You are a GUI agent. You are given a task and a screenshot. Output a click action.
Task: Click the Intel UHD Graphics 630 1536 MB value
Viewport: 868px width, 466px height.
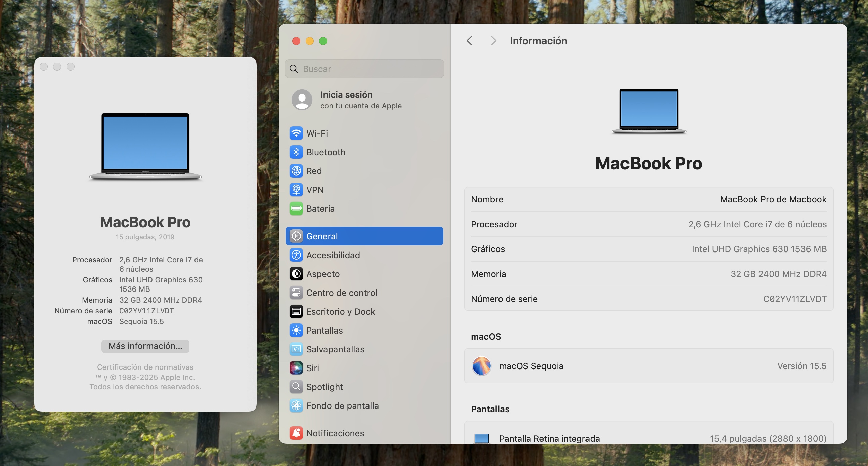(759, 249)
